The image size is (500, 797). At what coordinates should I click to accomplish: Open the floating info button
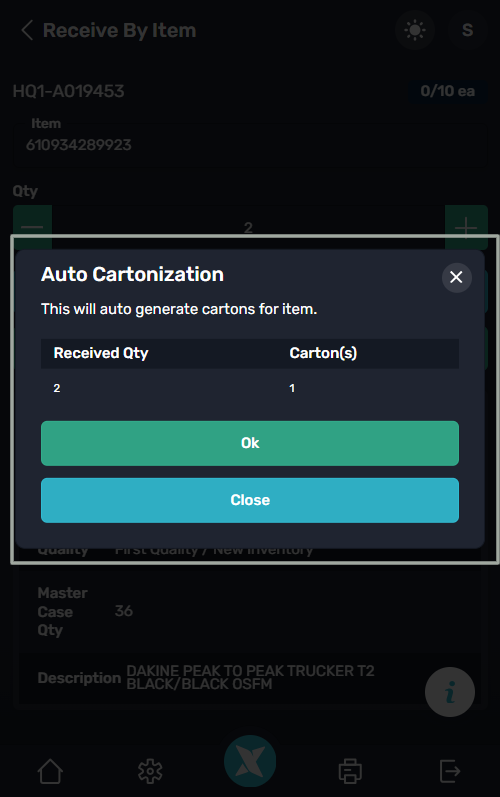[x=450, y=692]
